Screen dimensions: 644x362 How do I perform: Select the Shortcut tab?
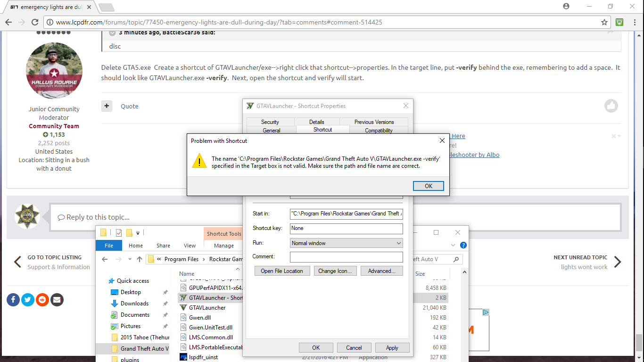tap(323, 130)
